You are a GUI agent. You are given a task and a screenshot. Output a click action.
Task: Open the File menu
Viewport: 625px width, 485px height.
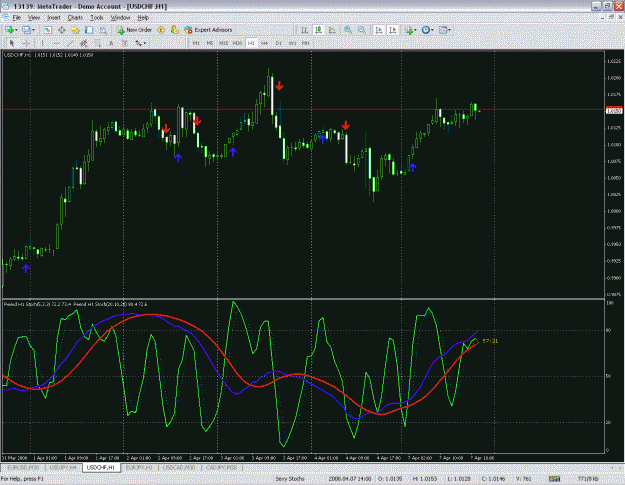tap(16, 18)
